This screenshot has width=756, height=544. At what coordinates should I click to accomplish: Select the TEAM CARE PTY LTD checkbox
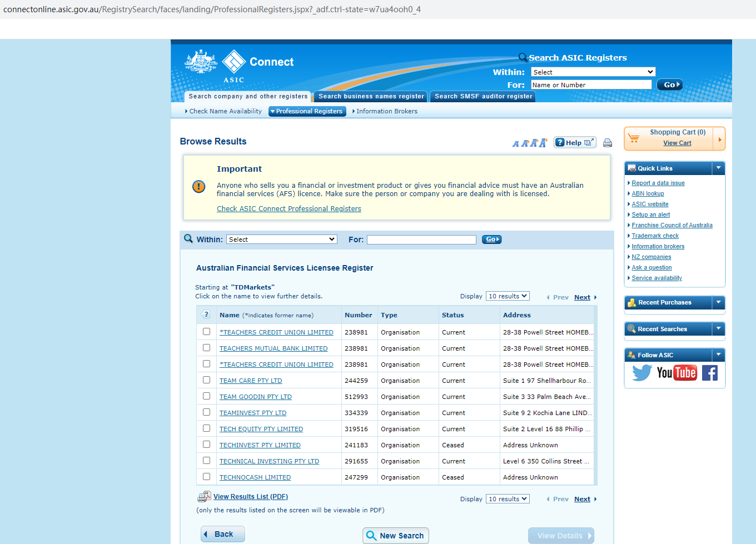point(206,380)
